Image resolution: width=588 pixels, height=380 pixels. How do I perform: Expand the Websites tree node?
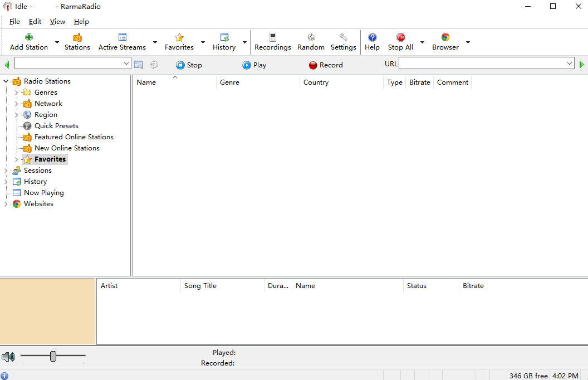point(6,204)
